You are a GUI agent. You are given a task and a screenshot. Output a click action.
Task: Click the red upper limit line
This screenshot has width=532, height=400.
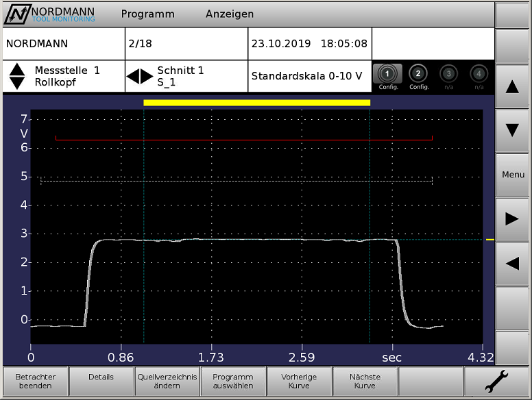coord(243,140)
